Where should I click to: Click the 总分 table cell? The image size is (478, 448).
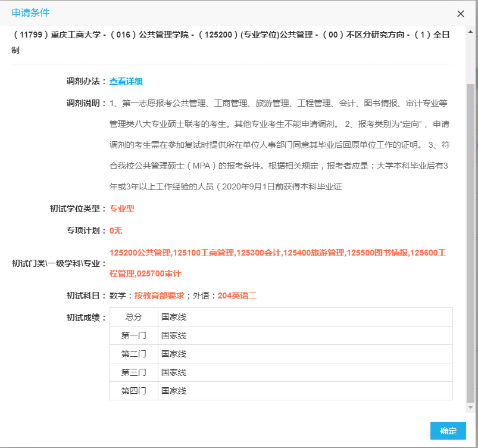click(134, 317)
